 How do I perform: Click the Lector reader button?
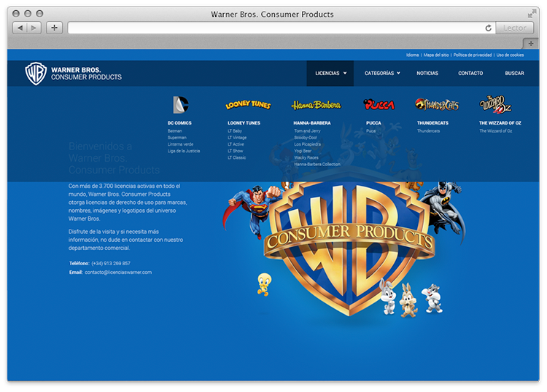[x=515, y=28]
